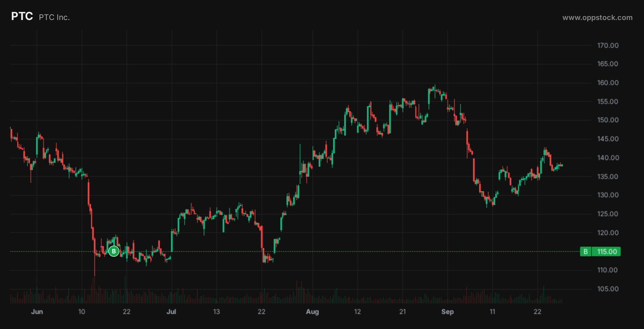644x329 pixels.
Task: Click the 12 date label after Aug
Action: click(x=358, y=312)
